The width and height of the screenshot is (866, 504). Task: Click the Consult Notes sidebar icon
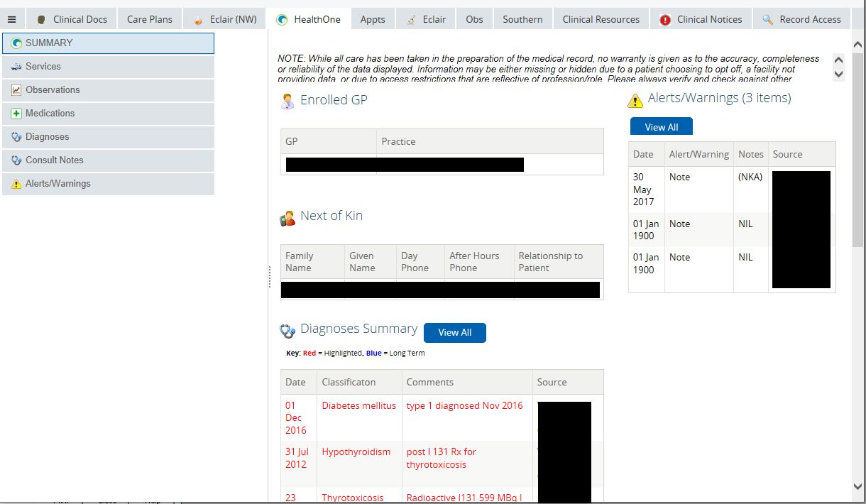16,160
